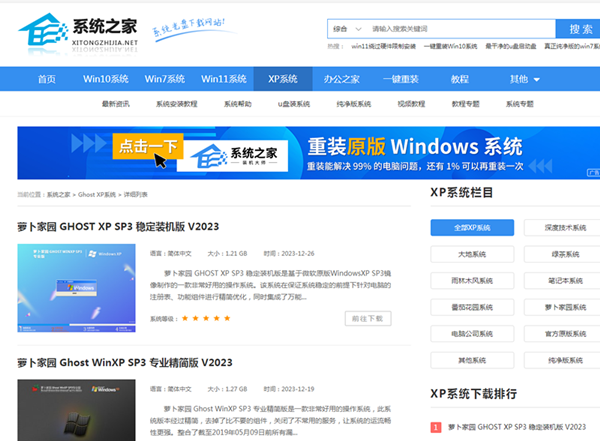Open the Win11系统 nav tab

[x=224, y=79]
